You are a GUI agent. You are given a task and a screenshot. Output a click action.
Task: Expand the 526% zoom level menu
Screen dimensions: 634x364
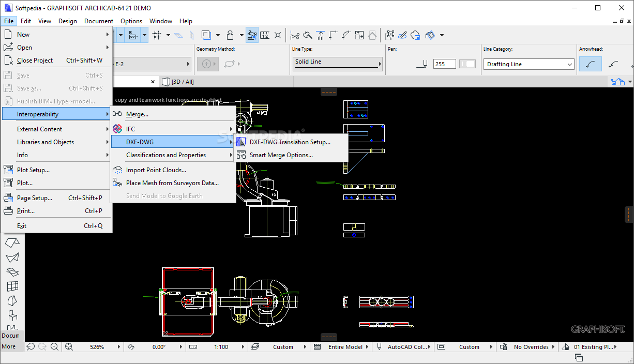pos(119,347)
